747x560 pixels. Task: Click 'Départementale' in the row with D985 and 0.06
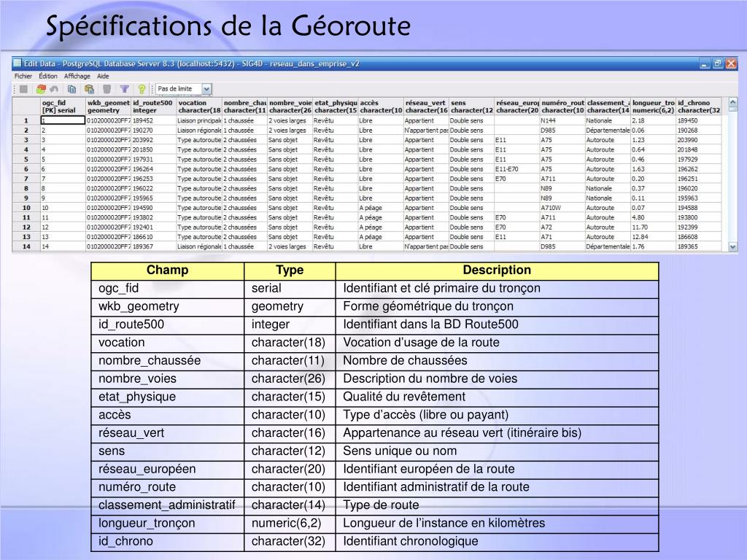click(608, 131)
